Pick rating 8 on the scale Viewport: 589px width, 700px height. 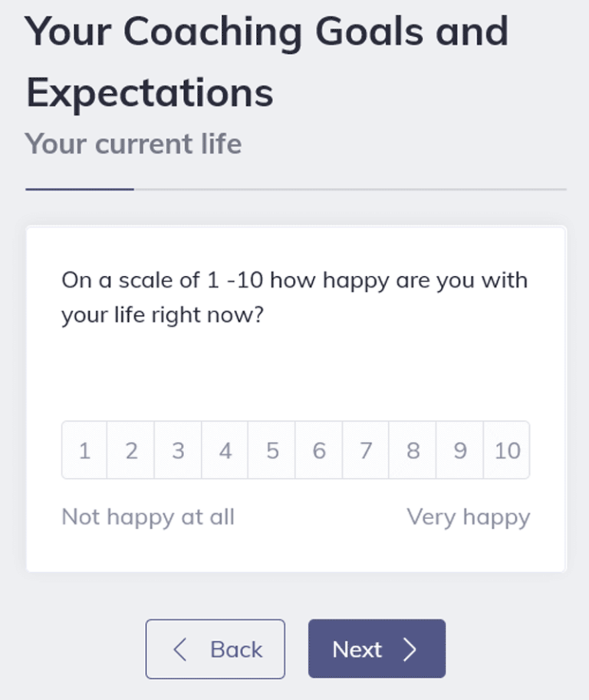(x=412, y=451)
